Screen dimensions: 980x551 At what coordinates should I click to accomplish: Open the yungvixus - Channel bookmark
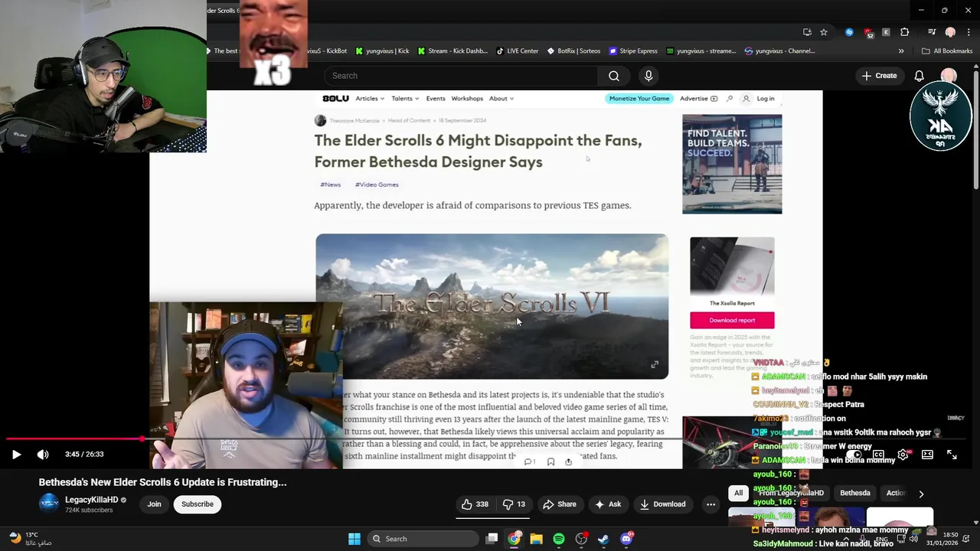tap(779, 51)
